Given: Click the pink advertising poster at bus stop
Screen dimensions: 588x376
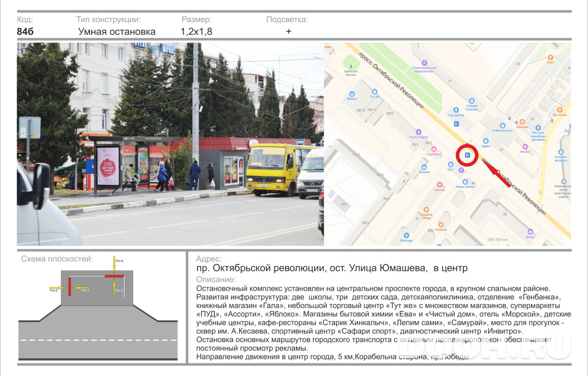Looking at the screenshot, I should tap(108, 166).
